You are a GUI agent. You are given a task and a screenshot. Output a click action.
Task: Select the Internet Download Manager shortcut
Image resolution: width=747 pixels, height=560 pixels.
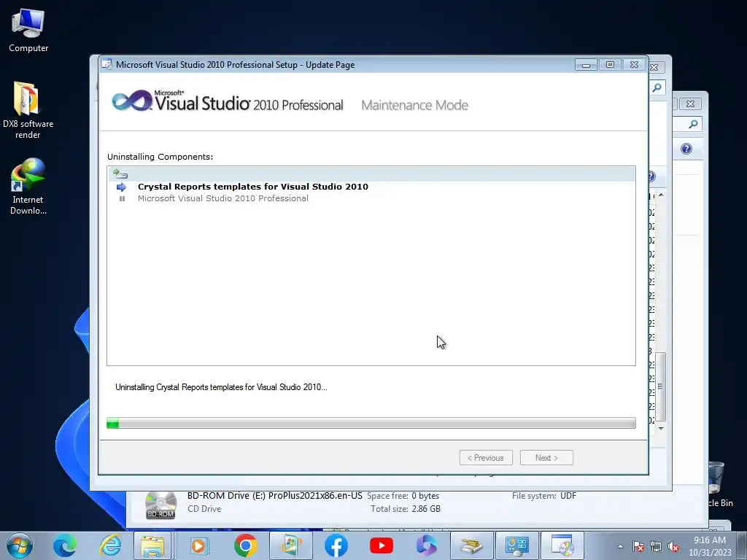28,186
